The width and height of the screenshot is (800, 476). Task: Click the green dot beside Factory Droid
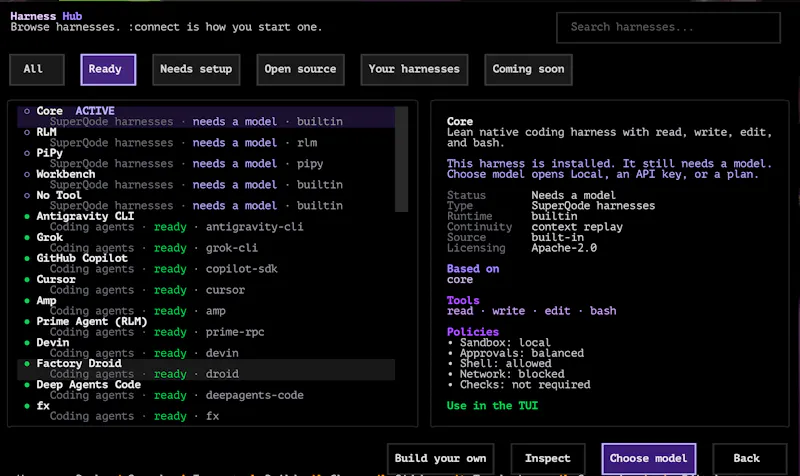coord(27,364)
